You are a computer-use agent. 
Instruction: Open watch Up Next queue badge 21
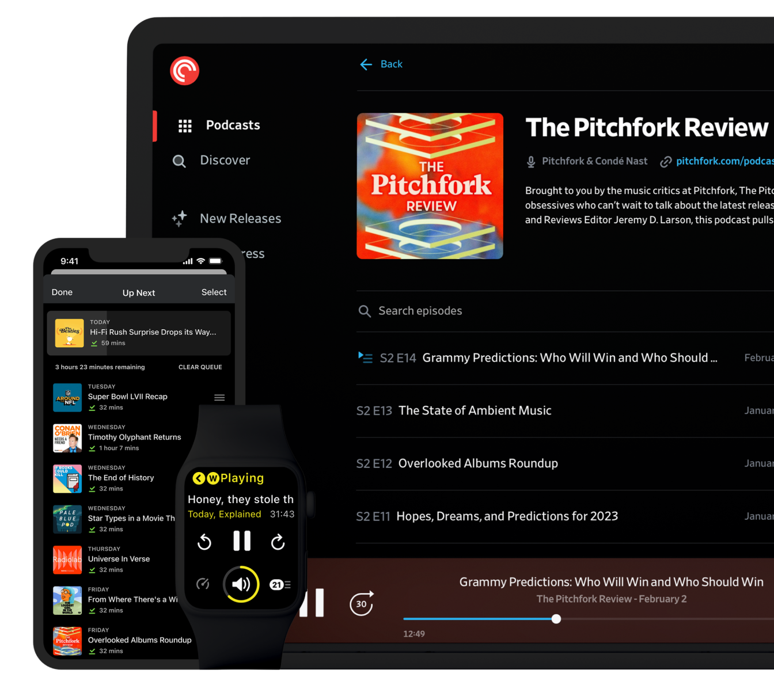[x=280, y=584]
